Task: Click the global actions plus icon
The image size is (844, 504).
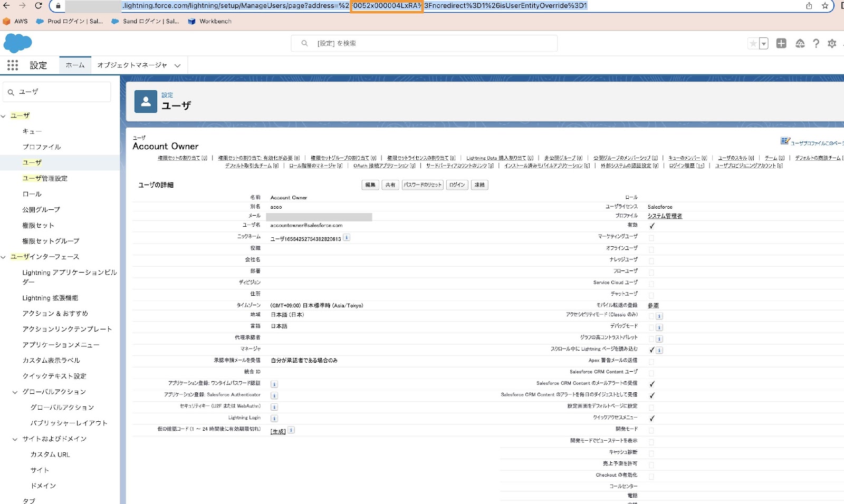Action: [782, 44]
